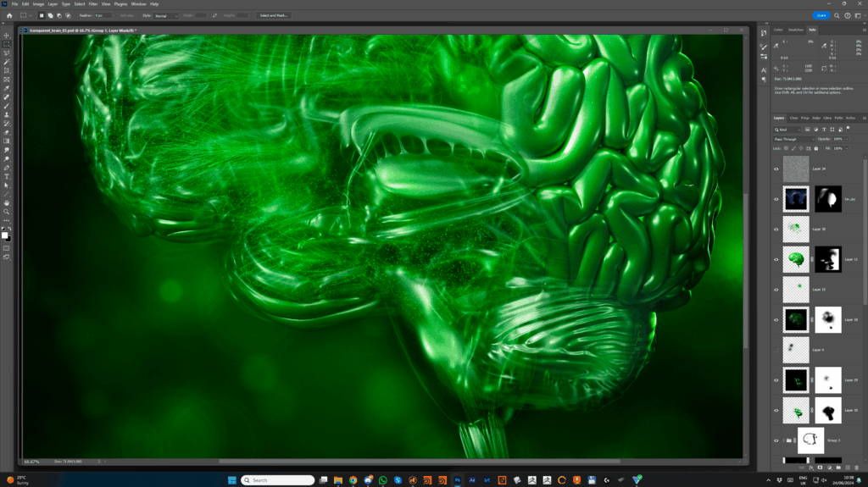Select the Move tool
The height and width of the screenshot is (487, 868).
(x=6, y=35)
